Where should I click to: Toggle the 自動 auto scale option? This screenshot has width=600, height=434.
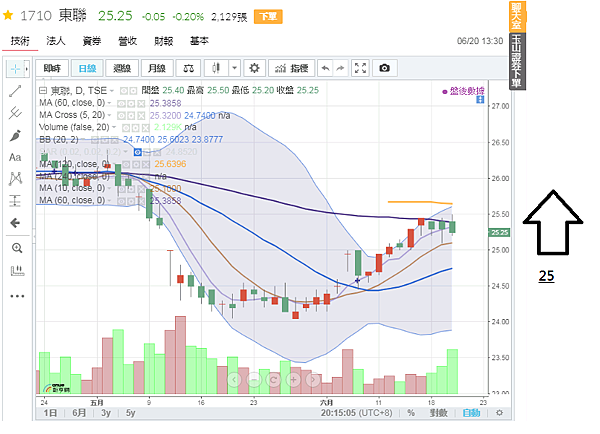click(471, 413)
